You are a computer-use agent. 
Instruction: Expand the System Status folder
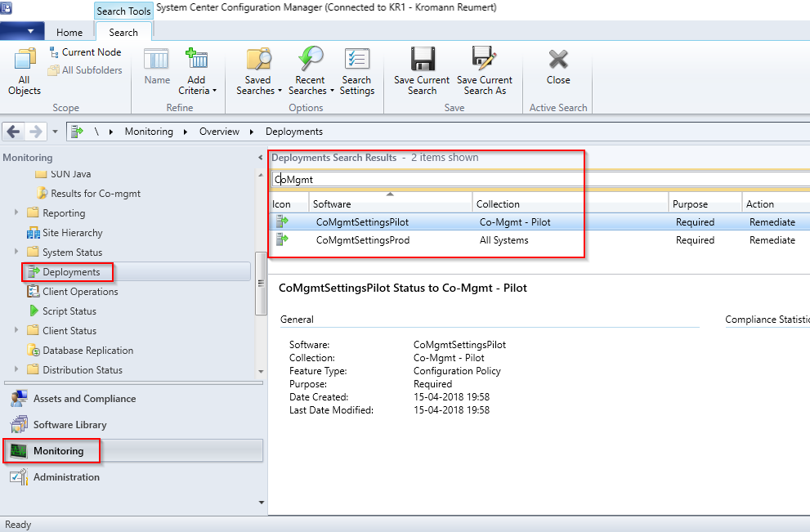[x=16, y=252]
